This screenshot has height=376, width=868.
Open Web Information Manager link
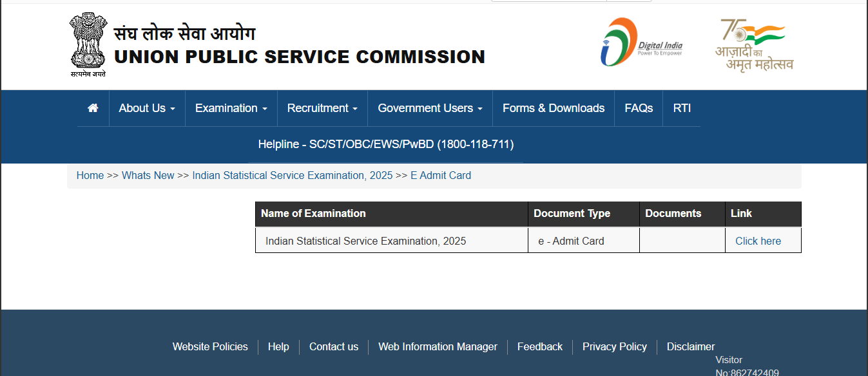(x=438, y=346)
